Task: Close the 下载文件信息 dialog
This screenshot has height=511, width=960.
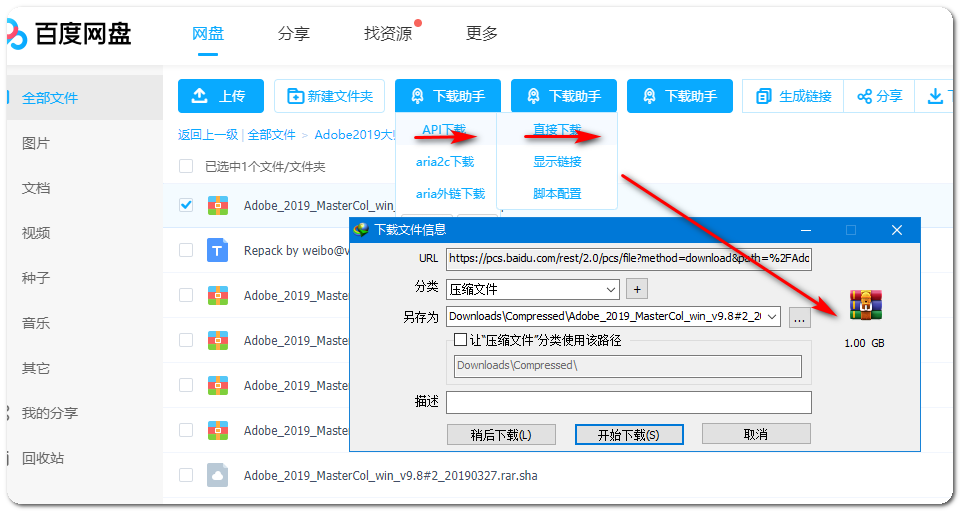Action: (897, 230)
